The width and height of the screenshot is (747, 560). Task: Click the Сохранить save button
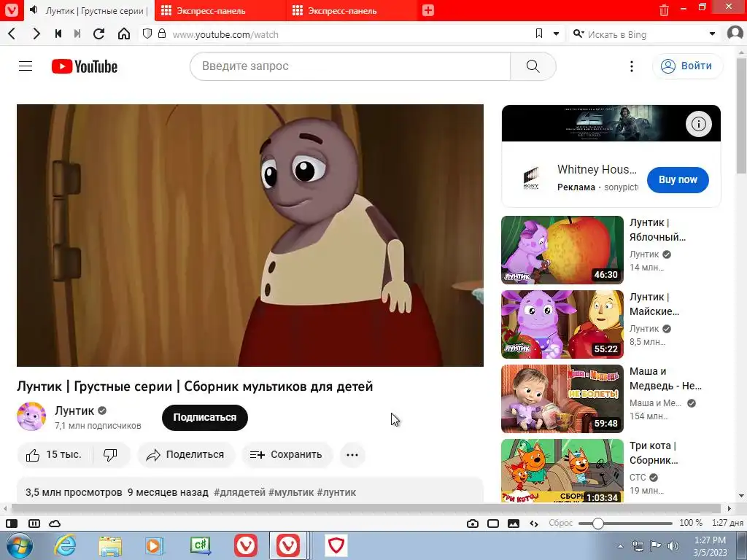[286, 455]
